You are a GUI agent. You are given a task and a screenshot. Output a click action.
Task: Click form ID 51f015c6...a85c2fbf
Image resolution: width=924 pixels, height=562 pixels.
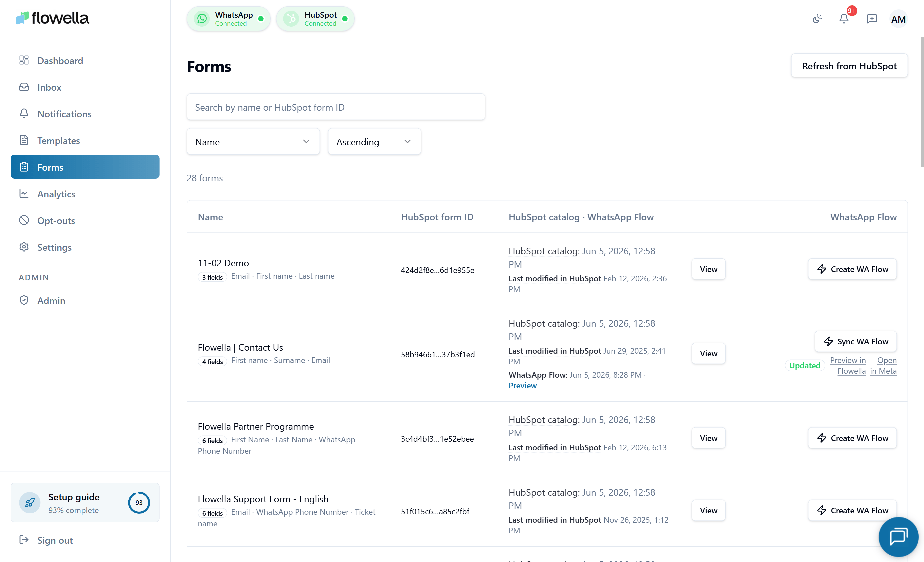pyautogui.click(x=435, y=511)
